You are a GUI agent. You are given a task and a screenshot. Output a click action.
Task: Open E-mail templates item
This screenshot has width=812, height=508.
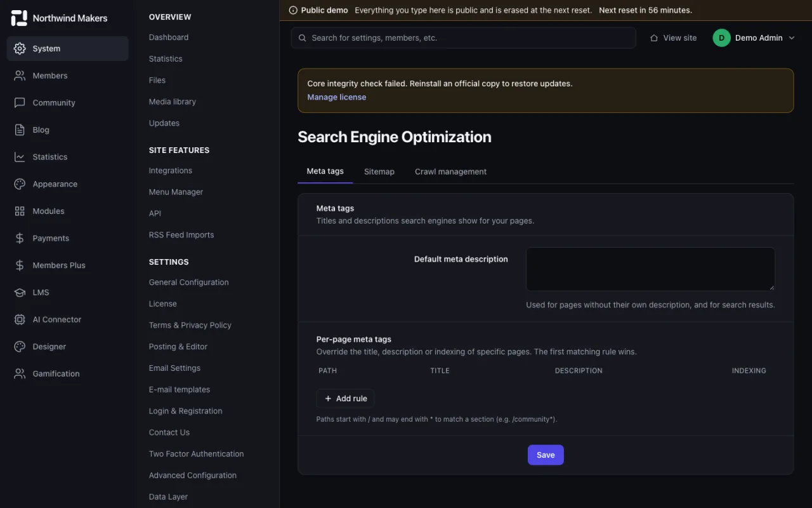coord(180,390)
